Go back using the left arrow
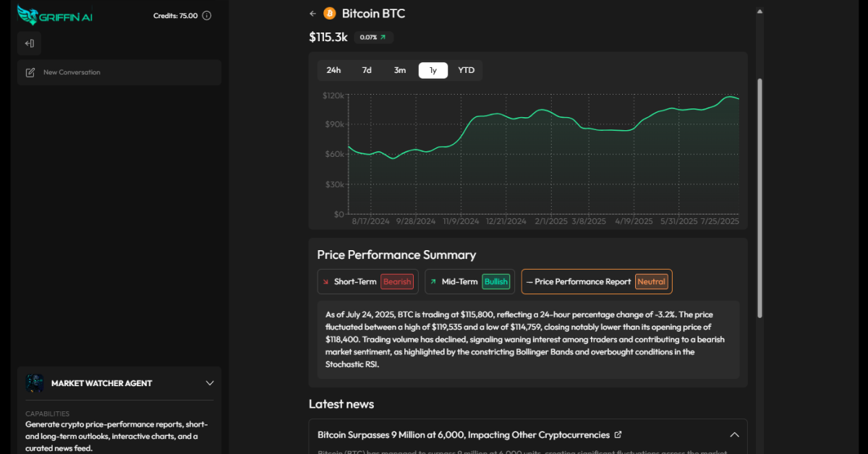 click(x=312, y=13)
